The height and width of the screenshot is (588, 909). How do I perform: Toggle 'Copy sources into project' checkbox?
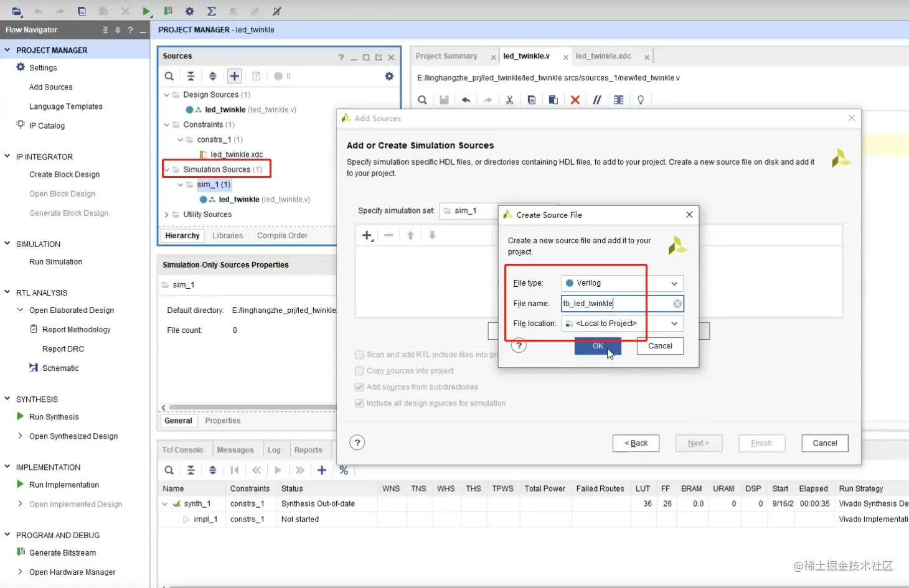pos(359,371)
